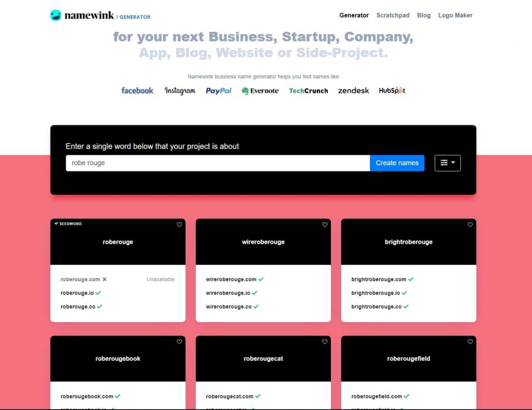Click the seed word input field
The image size is (532, 410).
coord(217,163)
